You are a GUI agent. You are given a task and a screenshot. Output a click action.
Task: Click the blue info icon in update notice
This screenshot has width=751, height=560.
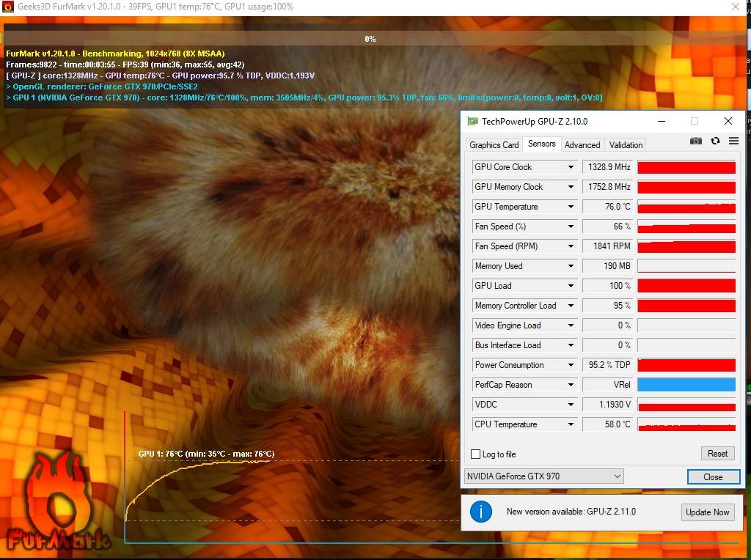pyautogui.click(x=481, y=512)
